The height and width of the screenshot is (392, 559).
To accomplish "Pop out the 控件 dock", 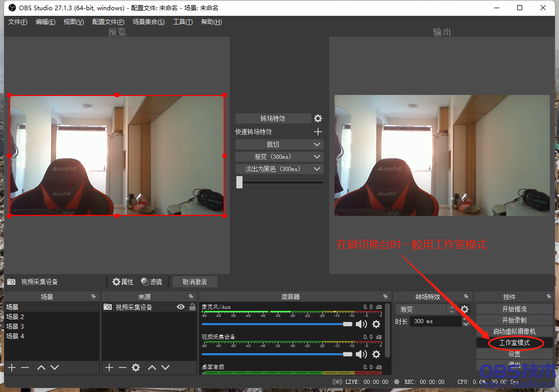I will point(549,297).
